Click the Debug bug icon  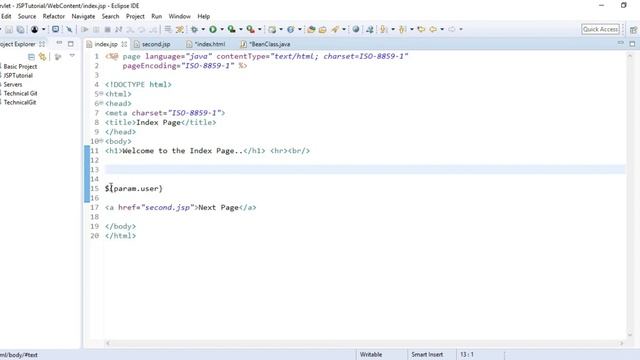point(194,29)
